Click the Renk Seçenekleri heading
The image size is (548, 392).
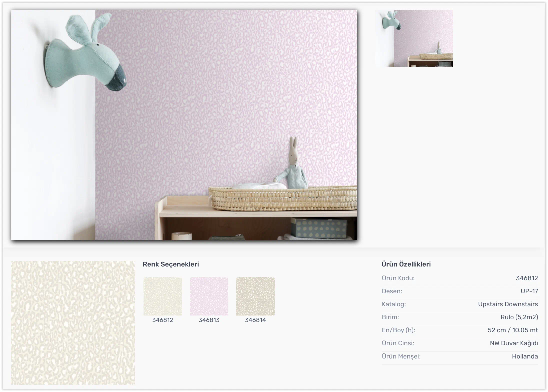click(x=171, y=264)
